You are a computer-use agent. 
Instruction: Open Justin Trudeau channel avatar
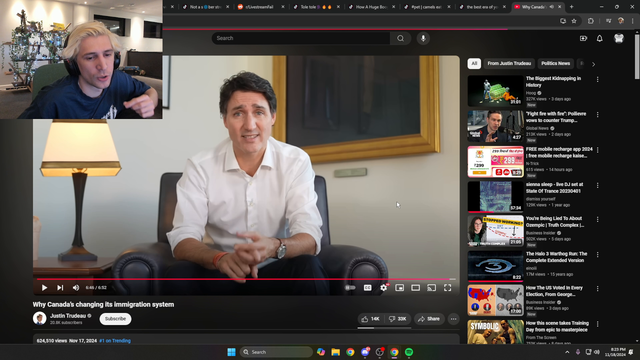tap(40, 318)
